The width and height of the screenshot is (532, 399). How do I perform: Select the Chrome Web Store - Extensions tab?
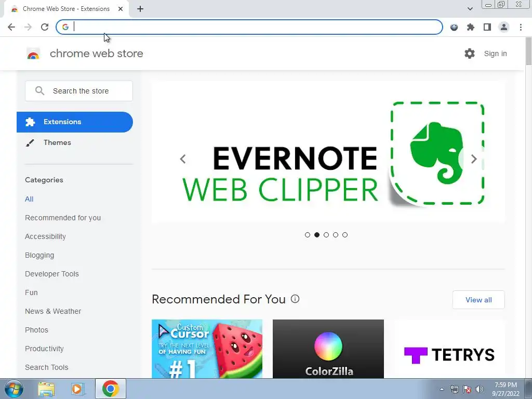coord(66,9)
